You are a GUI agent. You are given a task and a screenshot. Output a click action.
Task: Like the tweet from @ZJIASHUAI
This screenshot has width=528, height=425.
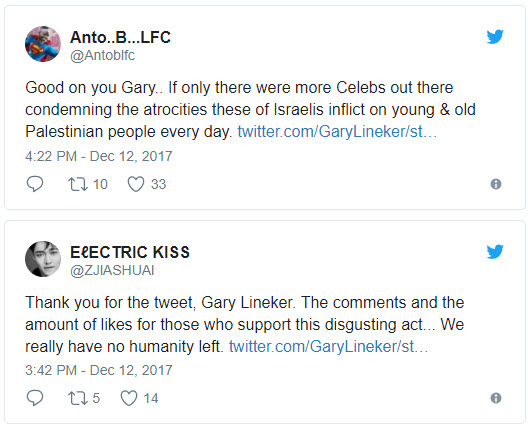[x=129, y=398]
